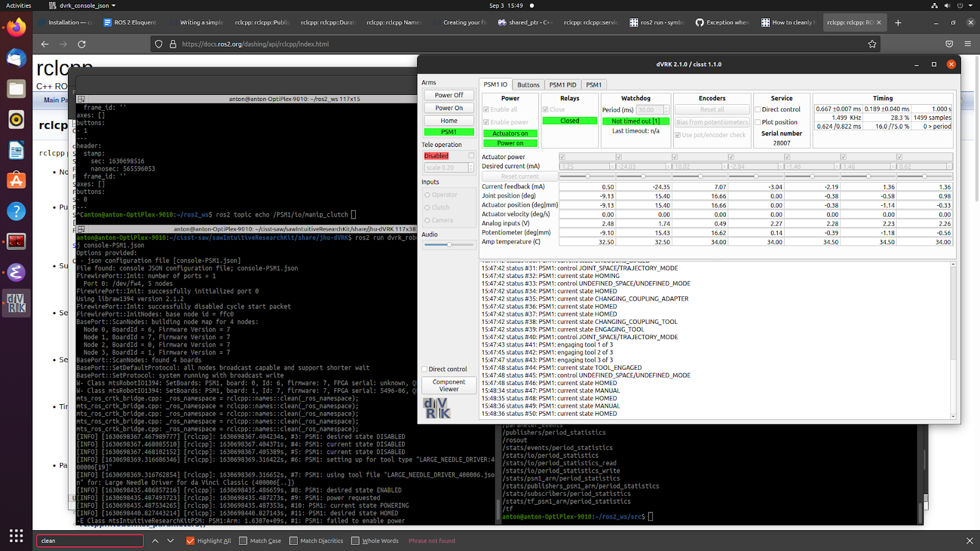Select the Operator input radio button
The image size is (980, 551).
(x=428, y=195)
